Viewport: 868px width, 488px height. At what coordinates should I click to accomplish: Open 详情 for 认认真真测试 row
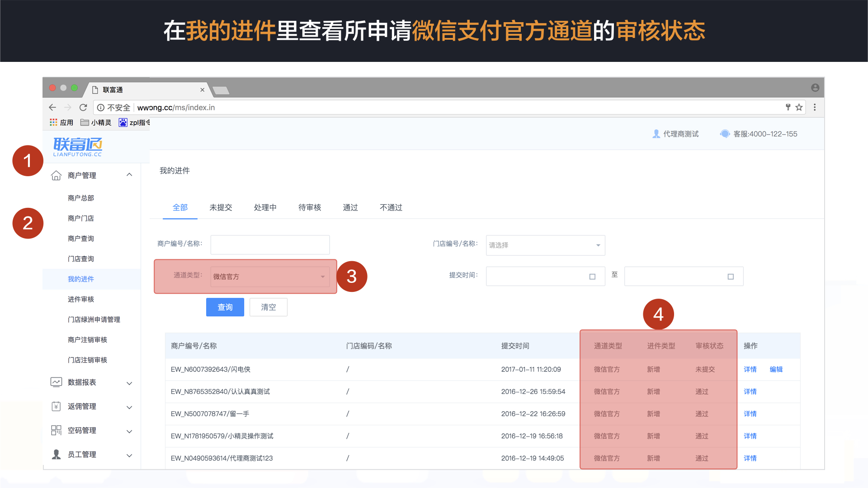pos(750,391)
